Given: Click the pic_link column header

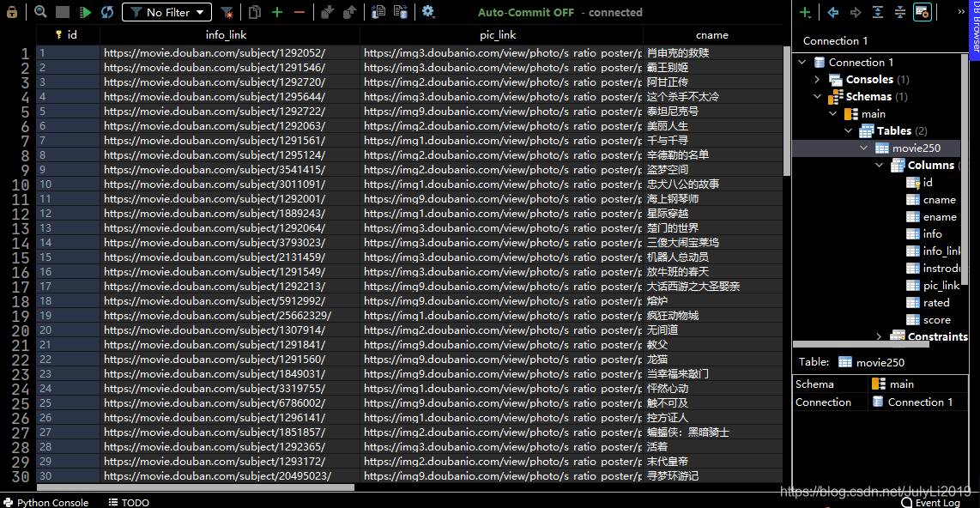Looking at the screenshot, I should 500,35.
